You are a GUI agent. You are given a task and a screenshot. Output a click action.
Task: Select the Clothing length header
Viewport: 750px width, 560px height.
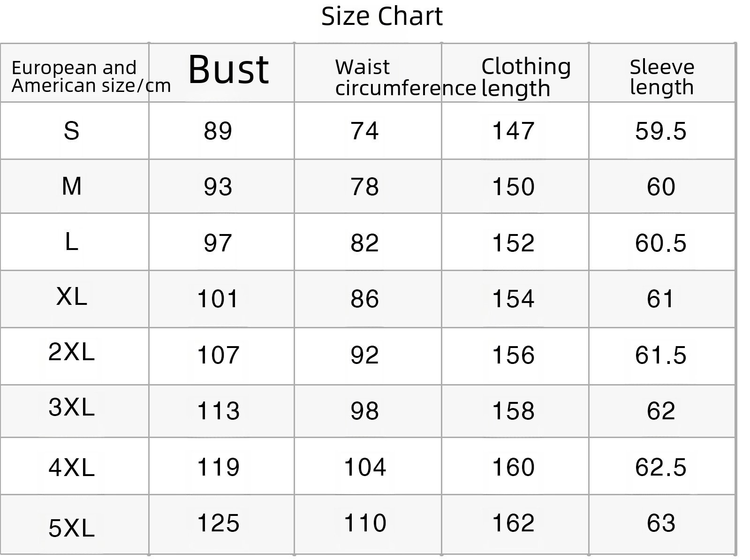[x=526, y=77]
